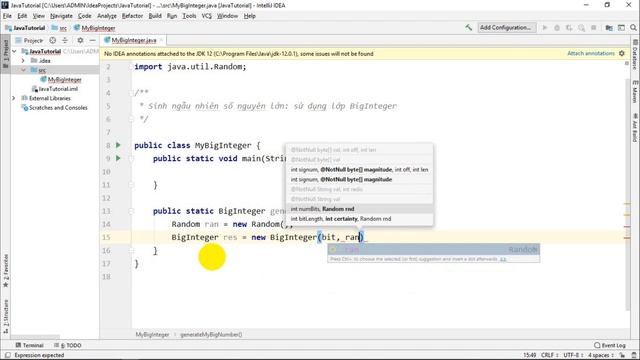Select JavaTutorial.iml in the project tree

point(55,89)
